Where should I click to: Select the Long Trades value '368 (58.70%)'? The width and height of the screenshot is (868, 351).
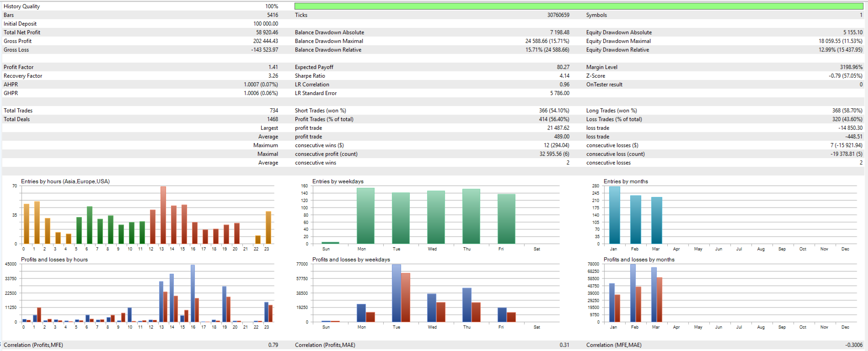(x=847, y=111)
